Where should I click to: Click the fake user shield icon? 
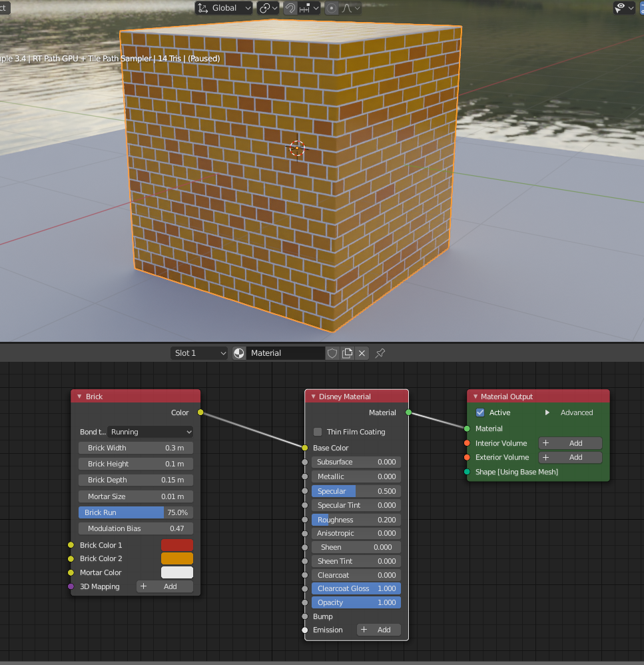[x=332, y=353]
